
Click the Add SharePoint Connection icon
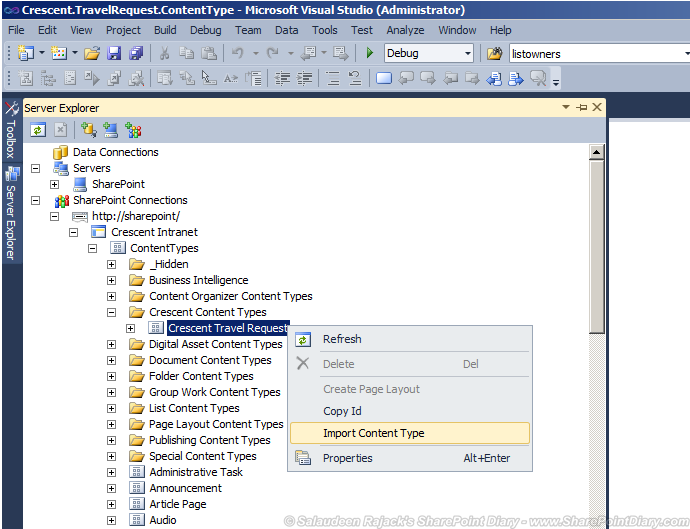click(133, 130)
